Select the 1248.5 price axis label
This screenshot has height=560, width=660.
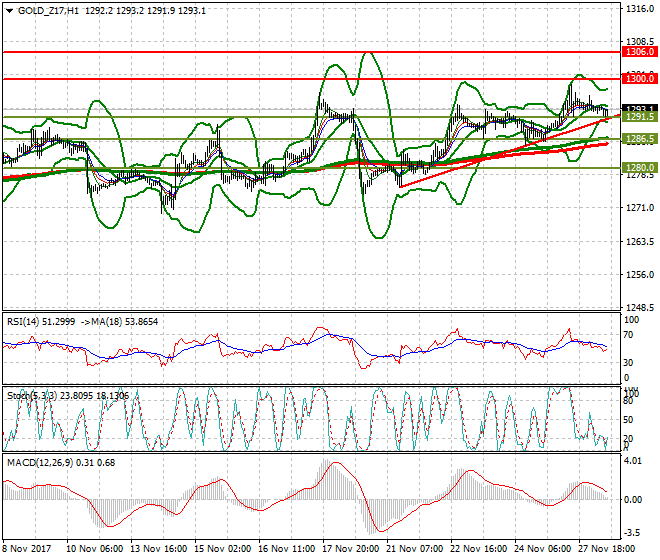coord(640,307)
